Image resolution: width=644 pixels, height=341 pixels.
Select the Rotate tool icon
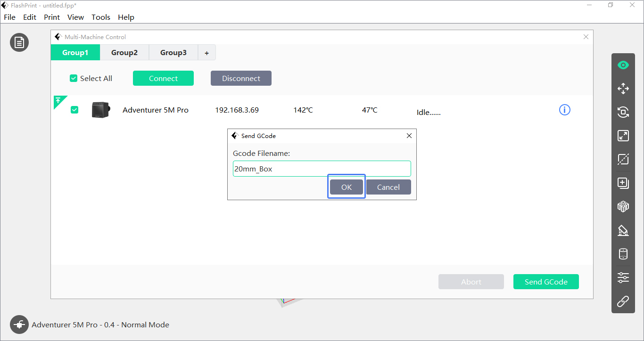(x=623, y=112)
